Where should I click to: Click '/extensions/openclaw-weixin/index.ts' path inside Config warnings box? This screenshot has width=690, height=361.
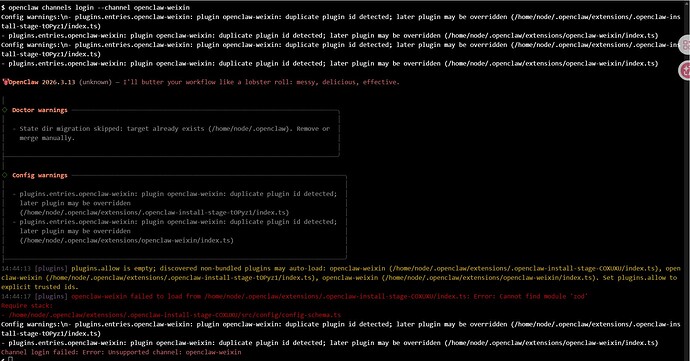127,240
